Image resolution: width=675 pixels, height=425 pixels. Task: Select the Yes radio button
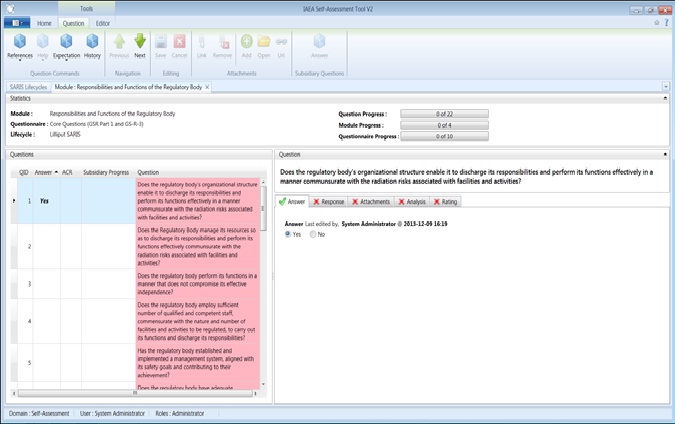[x=288, y=234]
